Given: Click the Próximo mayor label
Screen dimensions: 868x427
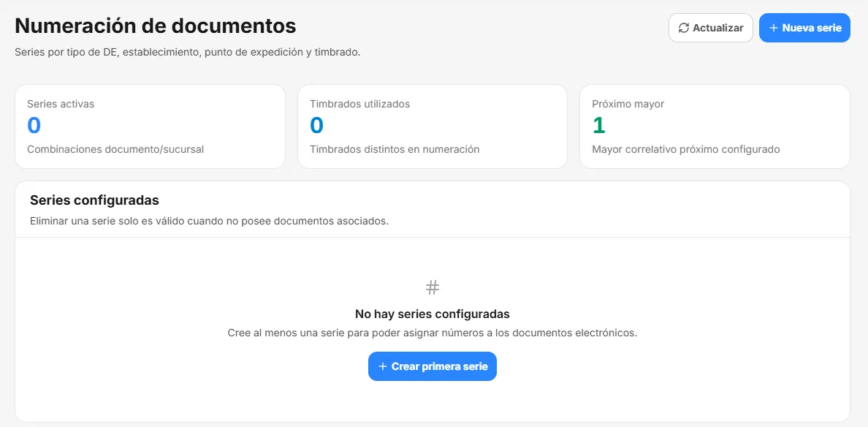Looking at the screenshot, I should point(628,104).
